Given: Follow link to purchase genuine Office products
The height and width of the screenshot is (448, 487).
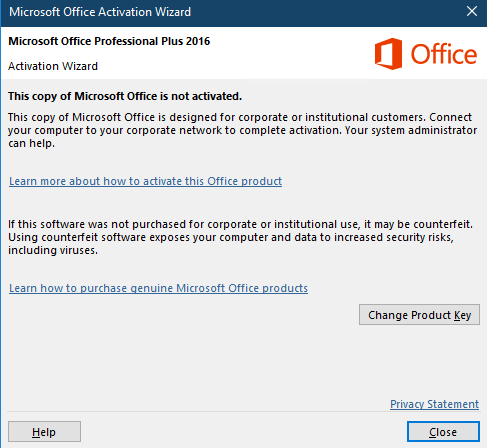Looking at the screenshot, I should point(158,288).
